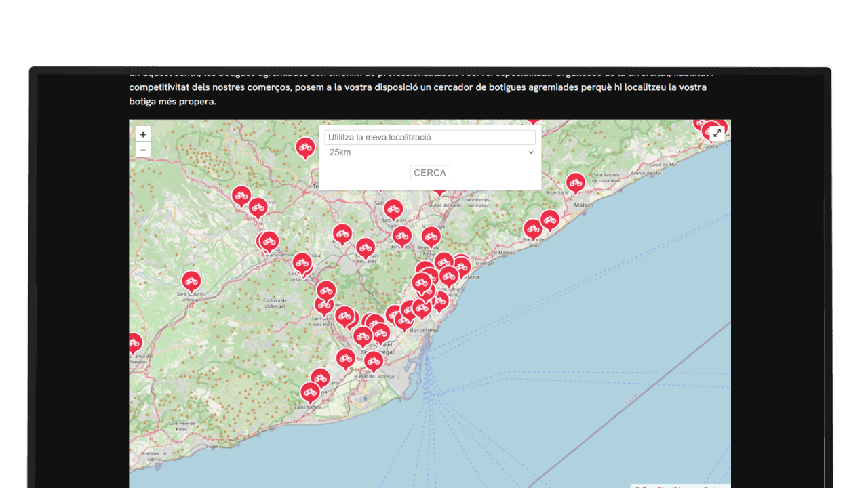Select the leftmost bike marker at Premià de Mar
Viewport: 868px width, 488px height.
(533, 228)
